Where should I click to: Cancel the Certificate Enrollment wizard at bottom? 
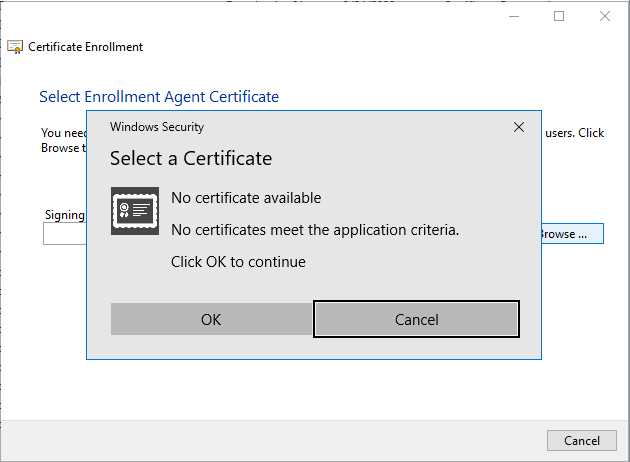(581, 440)
